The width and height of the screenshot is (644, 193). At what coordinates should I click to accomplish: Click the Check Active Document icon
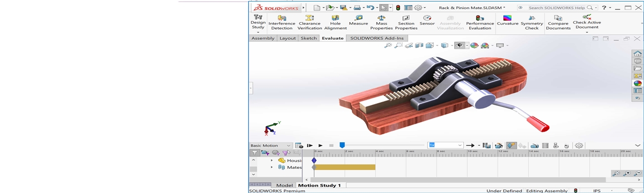587,18
